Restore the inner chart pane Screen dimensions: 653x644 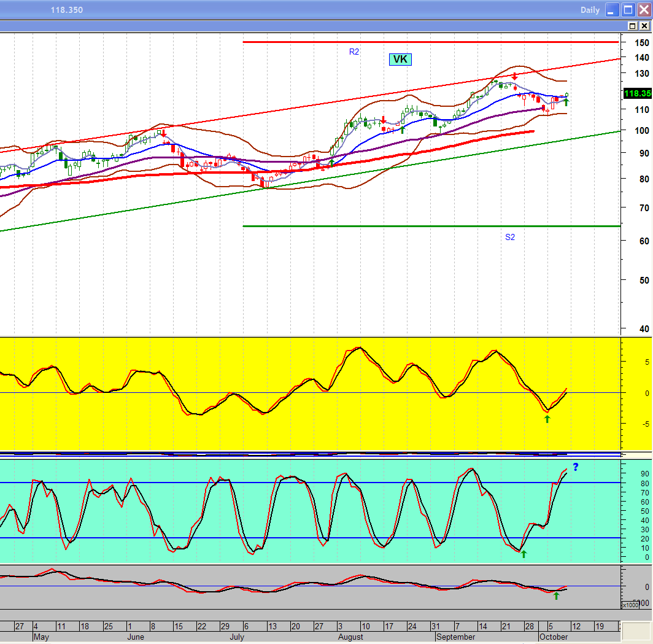pyautogui.click(x=632, y=26)
